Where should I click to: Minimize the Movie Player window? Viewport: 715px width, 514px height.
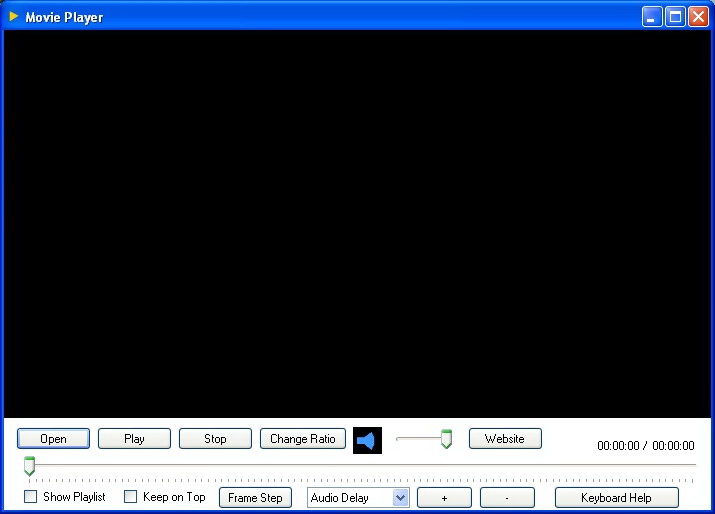pos(652,17)
